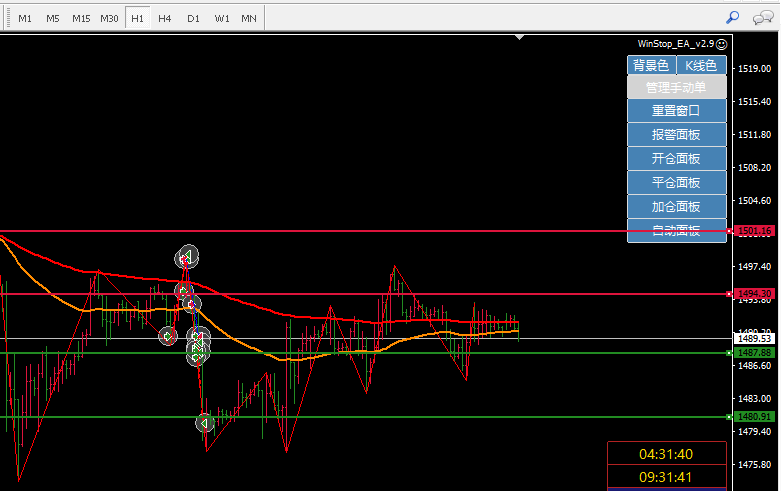
Task: Change chart to H4 timeframe
Action: click(165, 18)
